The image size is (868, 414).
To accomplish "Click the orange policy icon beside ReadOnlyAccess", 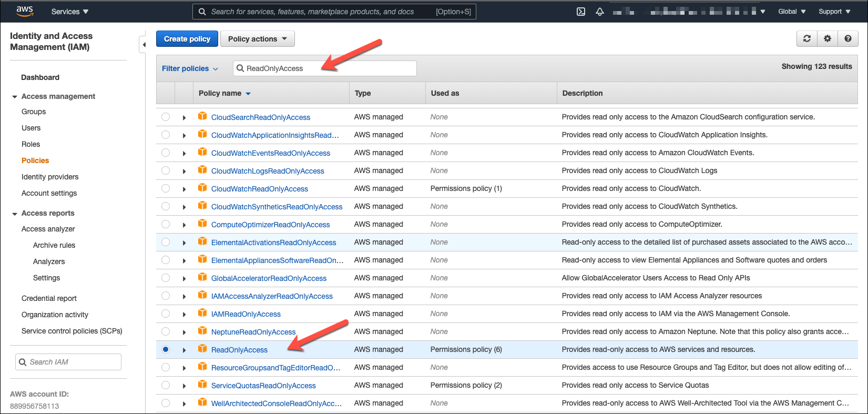I will click(x=202, y=349).
